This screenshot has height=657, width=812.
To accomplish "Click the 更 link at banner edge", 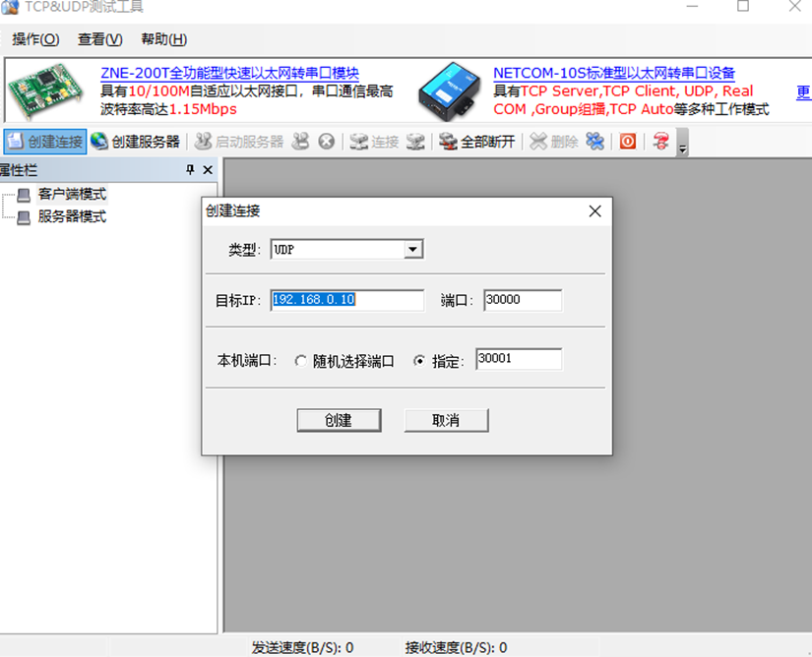I will [804, 92].
